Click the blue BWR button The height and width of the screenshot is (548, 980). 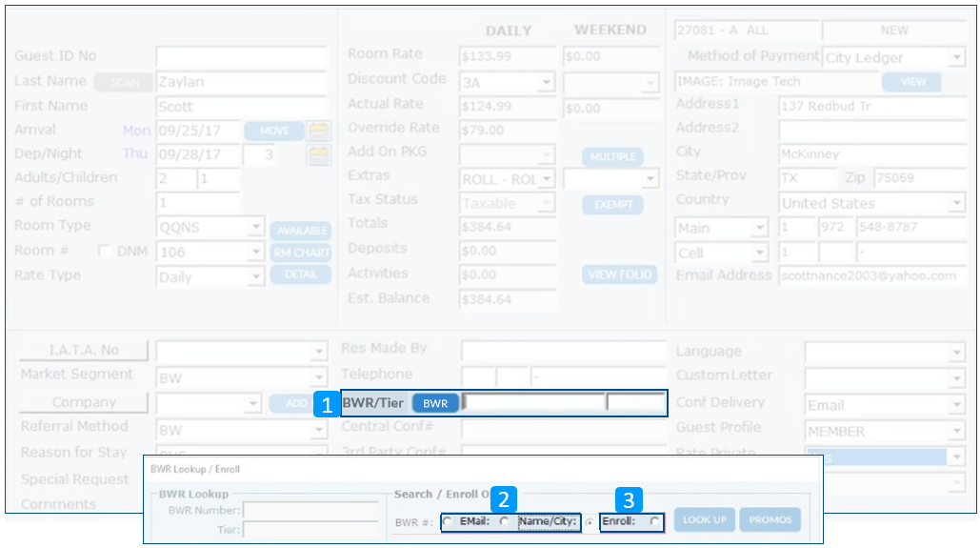(x=435, y=403)
